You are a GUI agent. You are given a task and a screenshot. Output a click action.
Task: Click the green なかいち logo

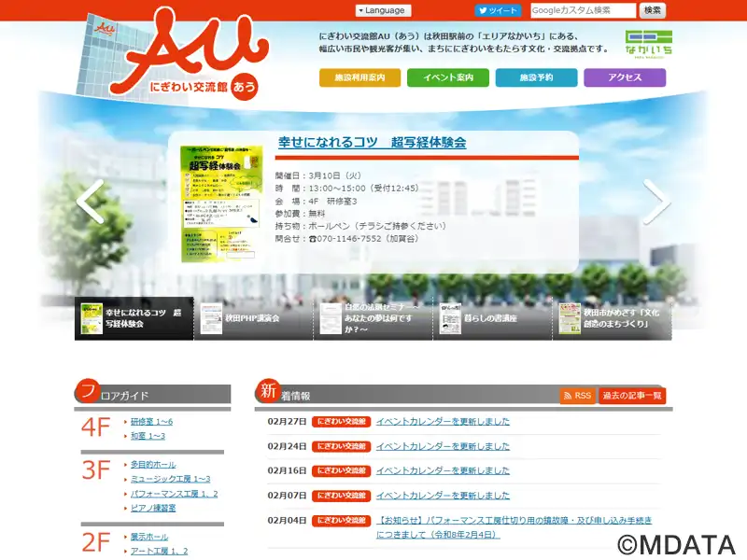tap(648, 42)
